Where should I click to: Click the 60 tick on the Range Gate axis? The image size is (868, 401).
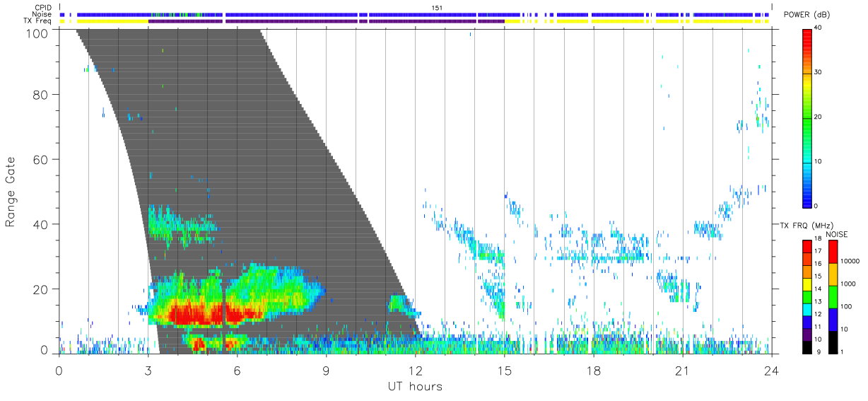click(42, 159)
